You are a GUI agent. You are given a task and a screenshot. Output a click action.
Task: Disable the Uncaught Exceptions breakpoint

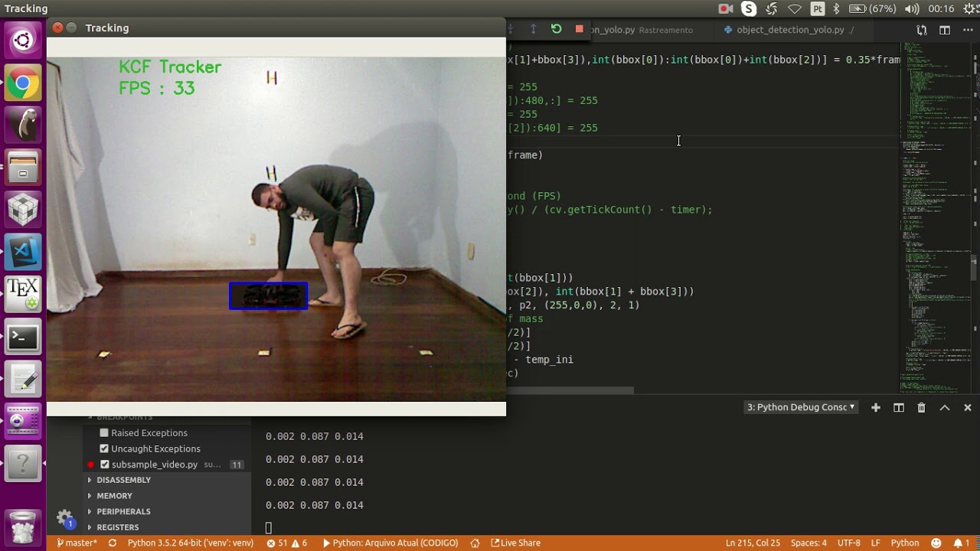coord(104,449)
